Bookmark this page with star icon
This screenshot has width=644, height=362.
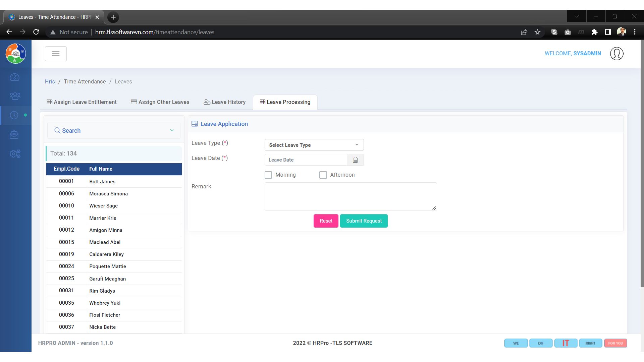(538, 32)
